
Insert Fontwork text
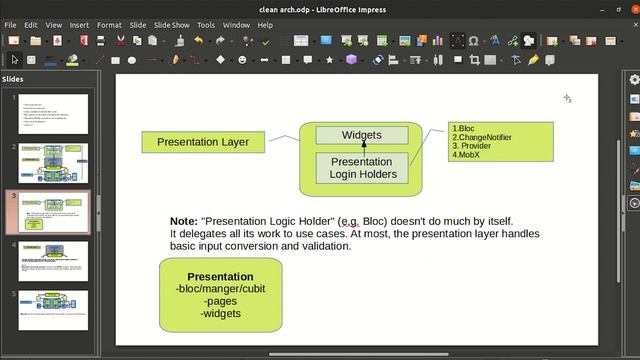click(x=495, y=40)
